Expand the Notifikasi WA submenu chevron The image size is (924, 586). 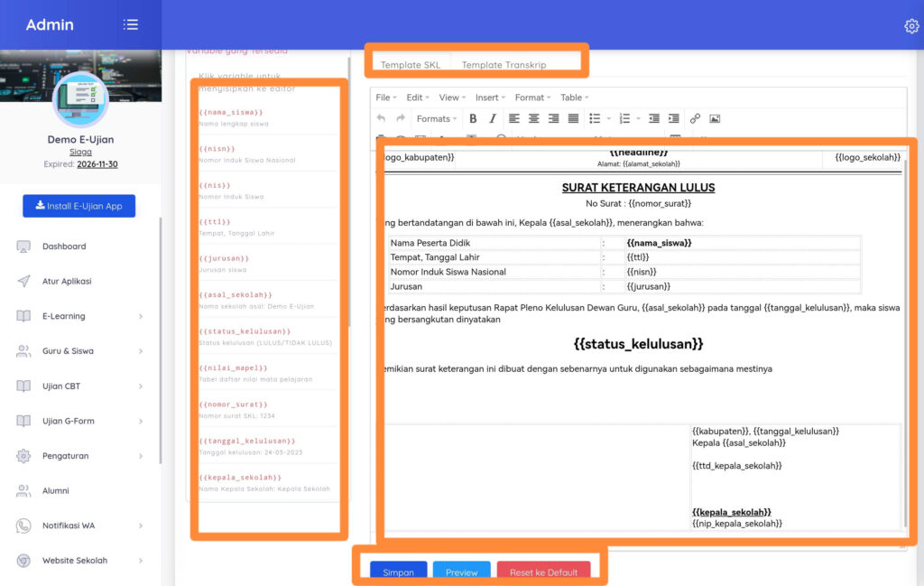[141, 526]
